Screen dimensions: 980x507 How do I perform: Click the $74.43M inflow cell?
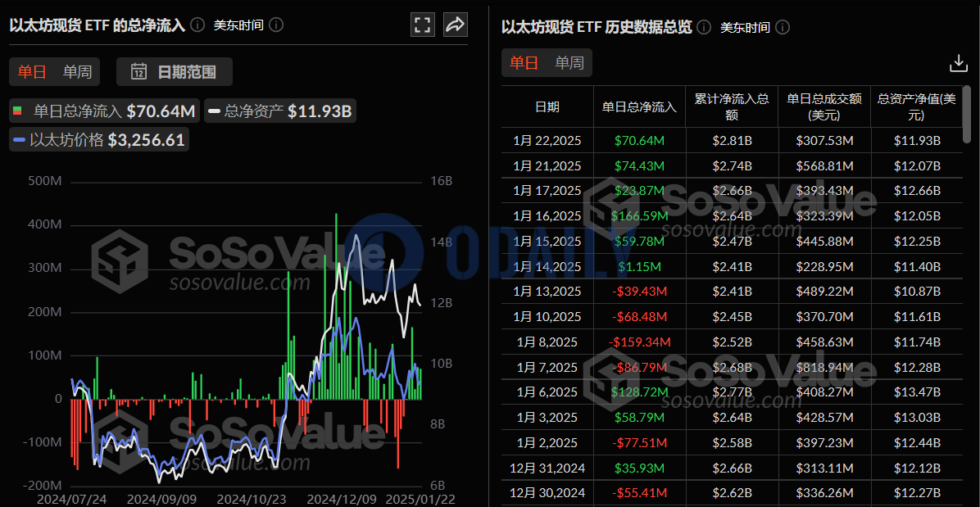pos(639,166)
